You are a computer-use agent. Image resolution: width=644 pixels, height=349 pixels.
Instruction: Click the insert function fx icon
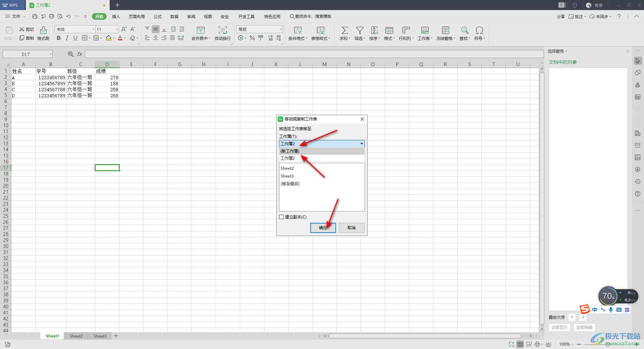[x=79, y=54]
